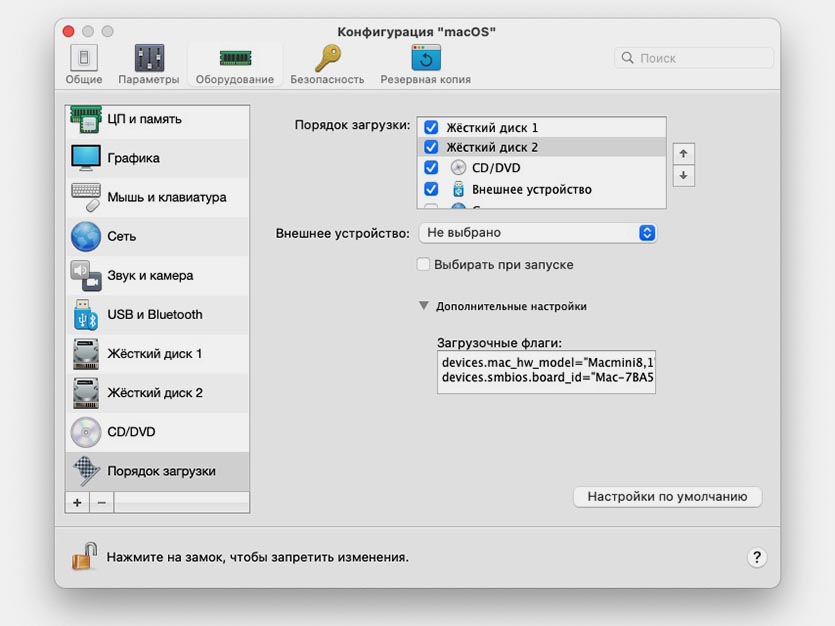The image size is (835, 626).
Task: Click the Поиск search field
Action: (x=694, y=57)
